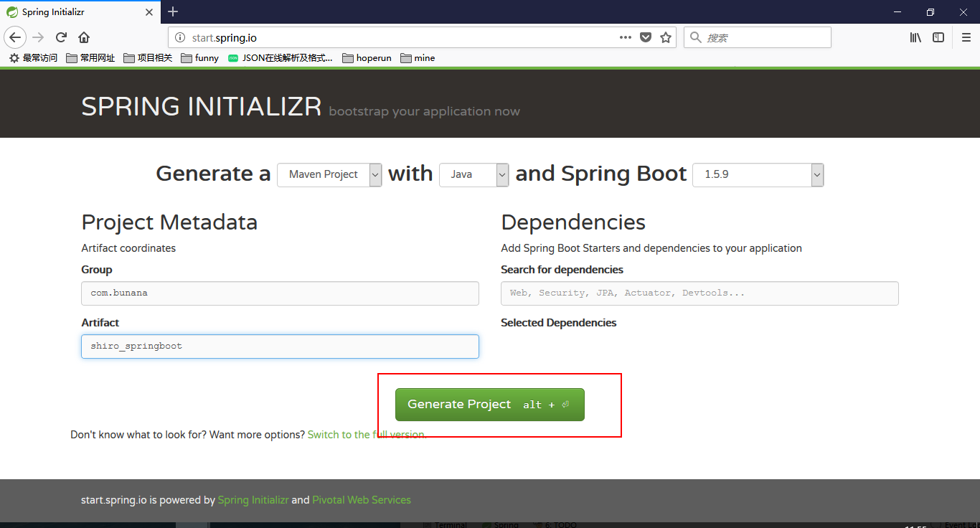980x528 pixels.
Task: Expand the Java language dropdown
Action: pyautogui.click(x=474, y=174)
